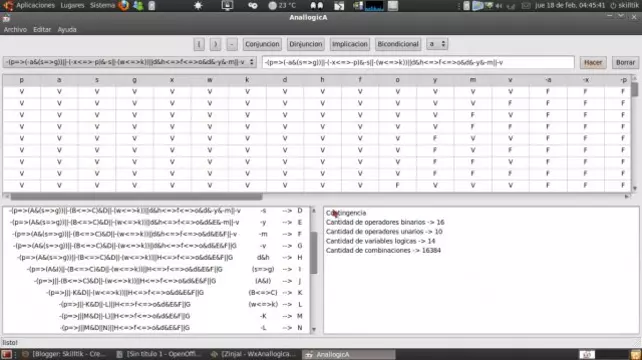This screenshot has height=360, width=642.
Task: Switch to the Zinjal WxAnallogica taskbar window
Action: point(254,354)
